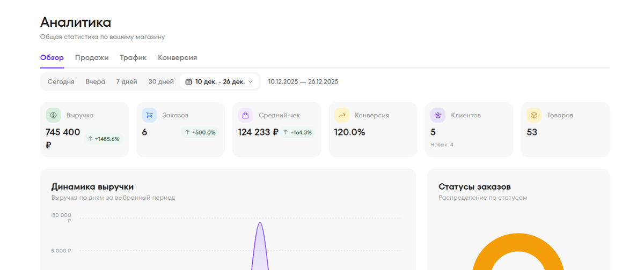This screenshot has height=270, width=644.
Task: Open the Продажи tab
Action: pyautogui.click(x=92, y=58)
